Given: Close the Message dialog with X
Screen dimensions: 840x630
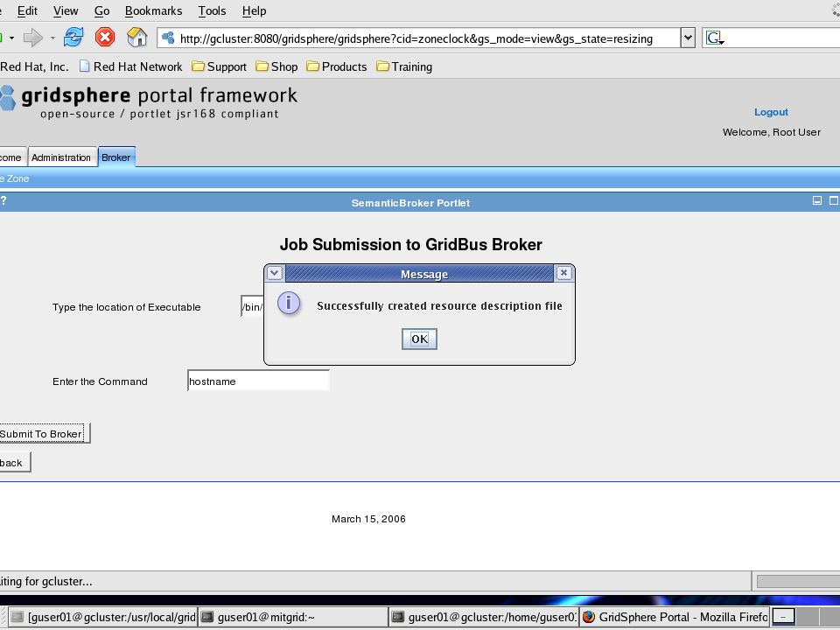Looking at the screenshot, I should tap(563, 273).
